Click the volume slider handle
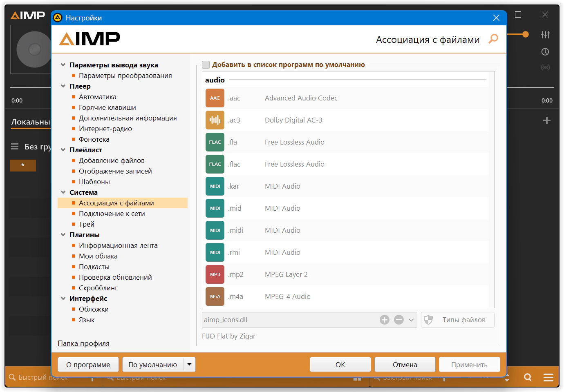Viewport: 564px width, 392px height. pyautogui.click(x=526, y=34)
